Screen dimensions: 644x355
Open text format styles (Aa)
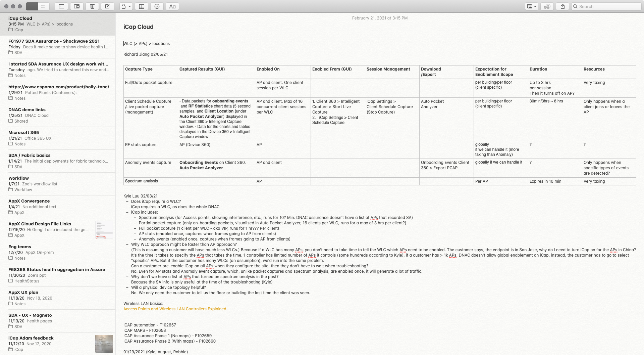(x=172, y=6)
